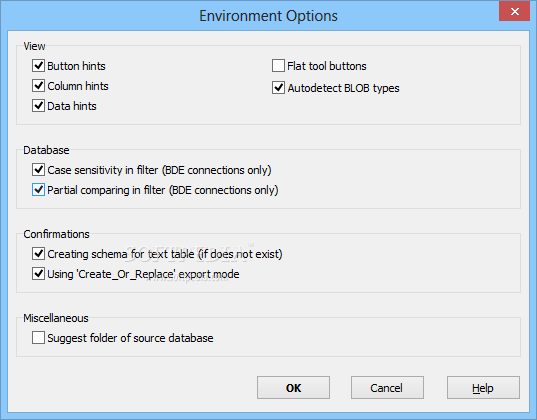Enable the Flat tool buttons checkbox

coord(278,65)
